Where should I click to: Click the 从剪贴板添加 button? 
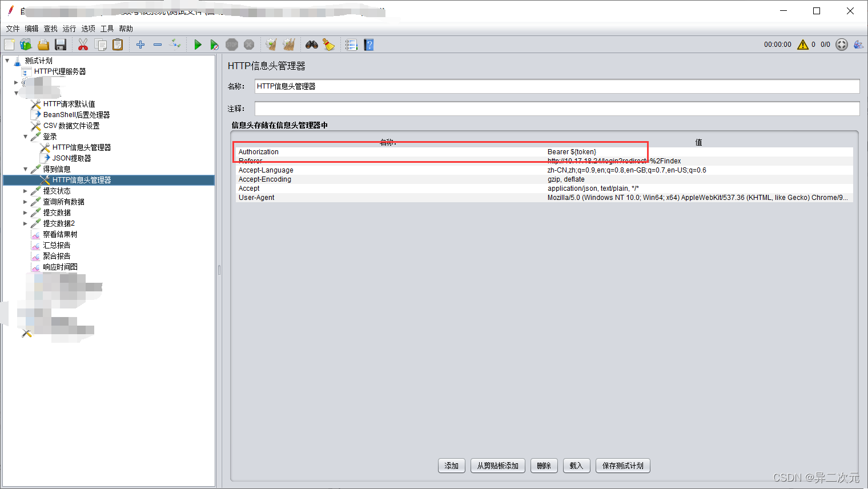pyautogui.click(x=498, y=466)
